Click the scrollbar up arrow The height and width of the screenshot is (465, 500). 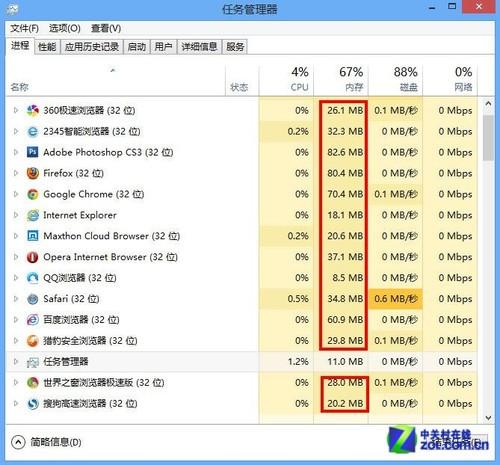pos(488,104)
